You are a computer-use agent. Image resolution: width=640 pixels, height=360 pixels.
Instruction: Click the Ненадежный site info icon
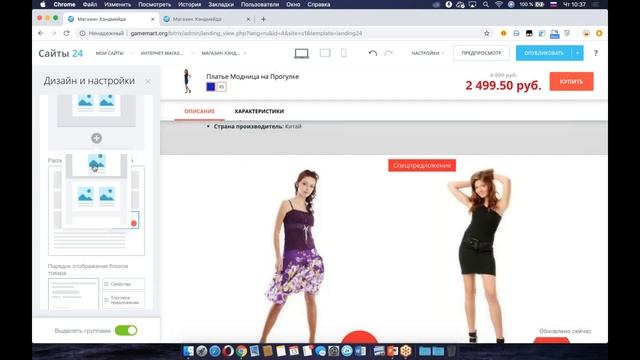[82, 33]
